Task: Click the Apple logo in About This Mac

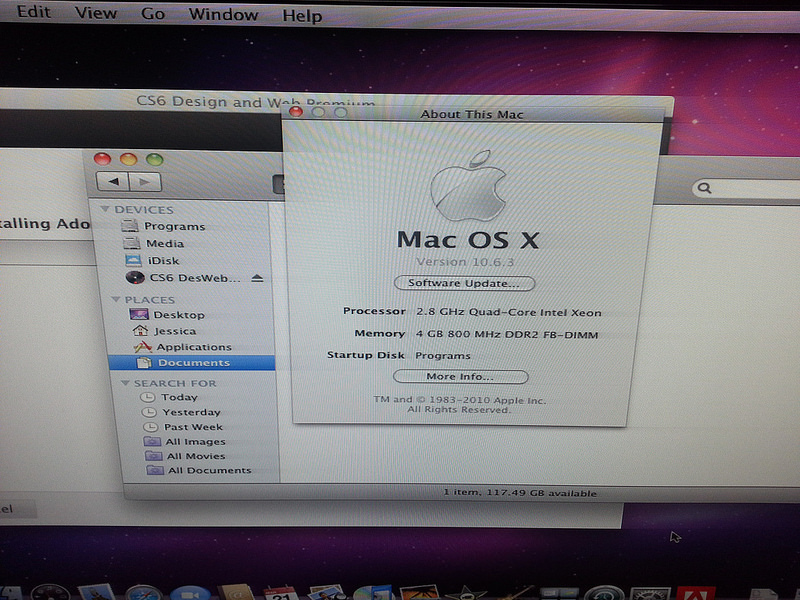Action: [469, 186]
